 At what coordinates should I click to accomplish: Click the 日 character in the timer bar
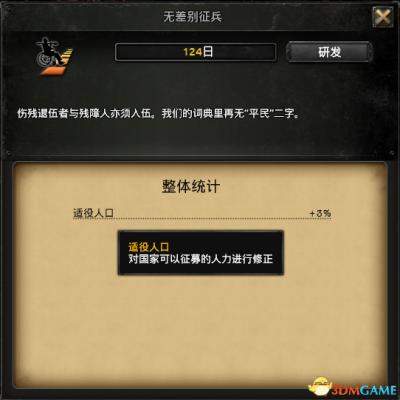pyautogui.click(x=208, y=52)
